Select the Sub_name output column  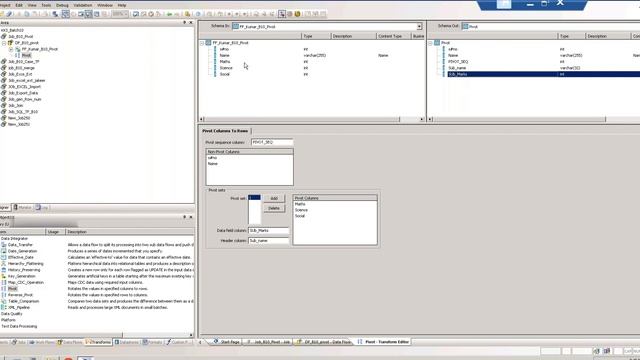(x=457, y=68)
